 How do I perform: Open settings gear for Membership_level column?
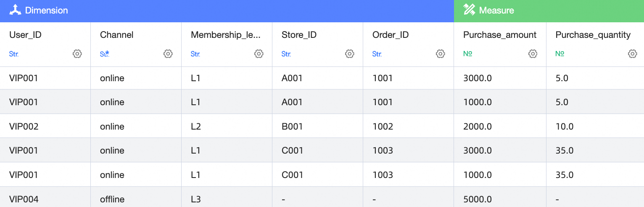pos(259,54)
